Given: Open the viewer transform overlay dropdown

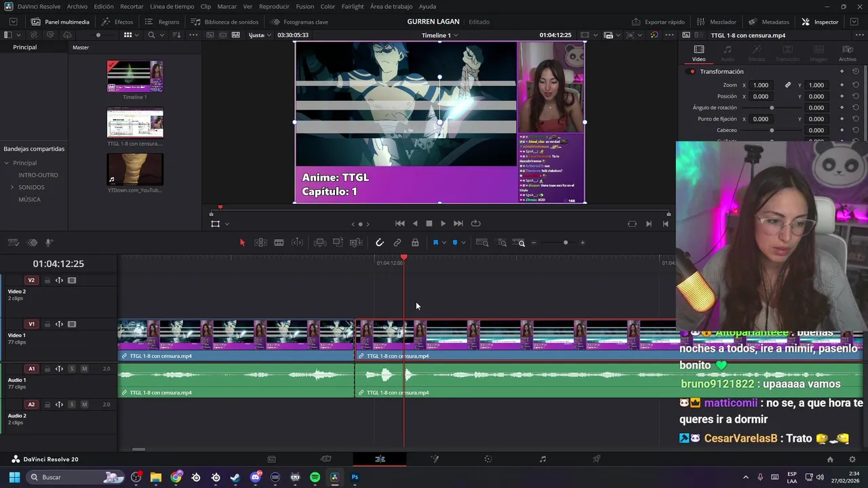Looking at the screenshot, I should click(x=226, y=224).
